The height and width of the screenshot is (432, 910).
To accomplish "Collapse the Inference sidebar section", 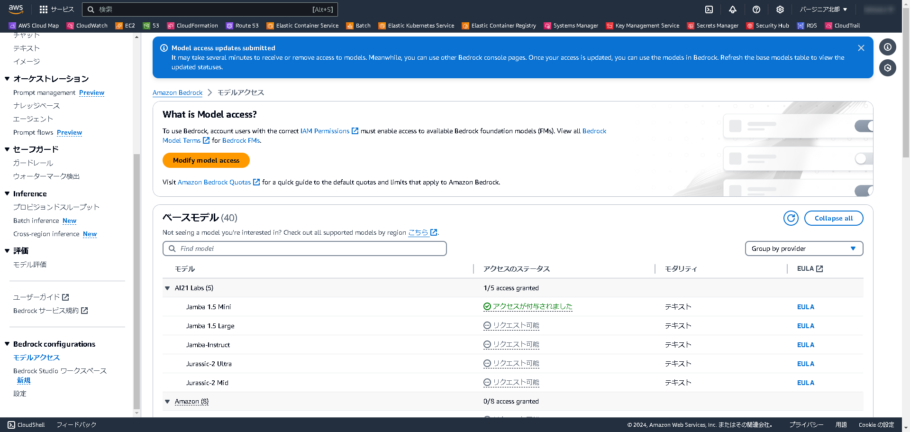I will click(x=7, y=194).
